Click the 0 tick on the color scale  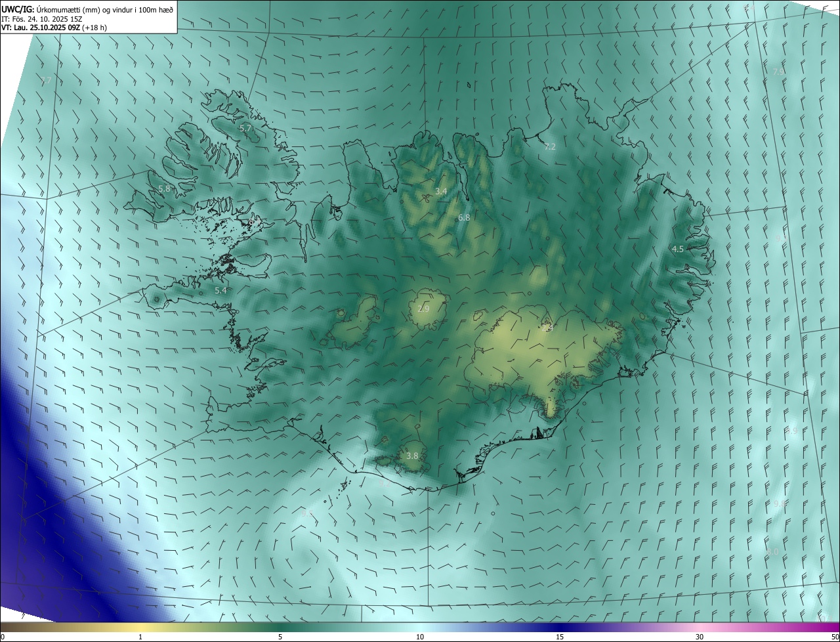(x=3, y=637)
